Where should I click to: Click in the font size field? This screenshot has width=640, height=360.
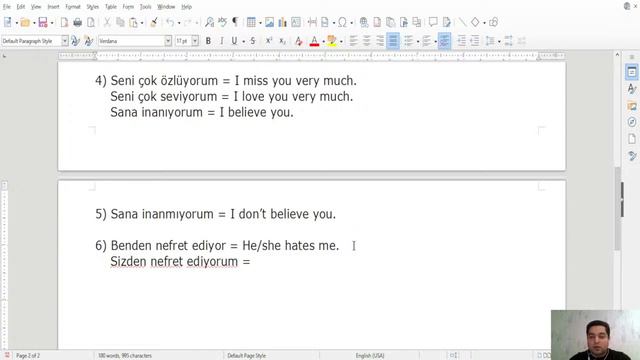tap(183, 41)
